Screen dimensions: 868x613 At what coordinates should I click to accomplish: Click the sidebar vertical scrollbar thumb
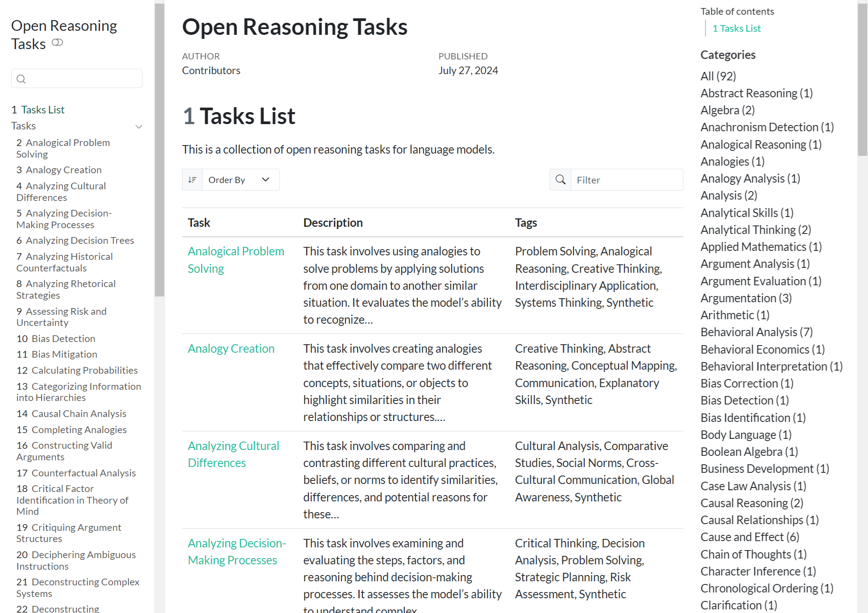pos(159,150)
